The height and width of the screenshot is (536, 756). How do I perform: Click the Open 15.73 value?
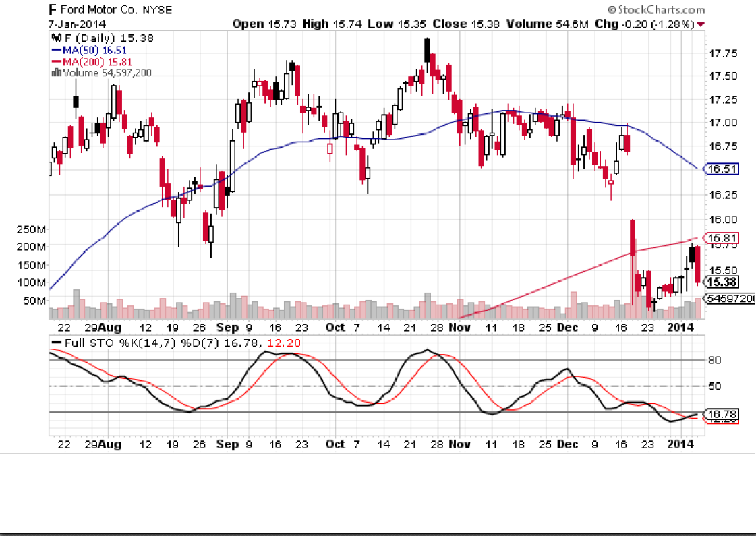(264, 24)
